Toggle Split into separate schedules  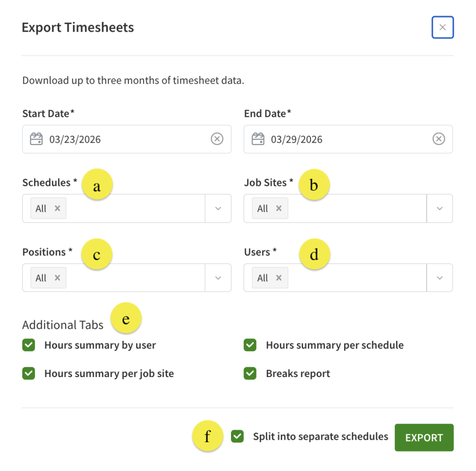click(238, 437)
